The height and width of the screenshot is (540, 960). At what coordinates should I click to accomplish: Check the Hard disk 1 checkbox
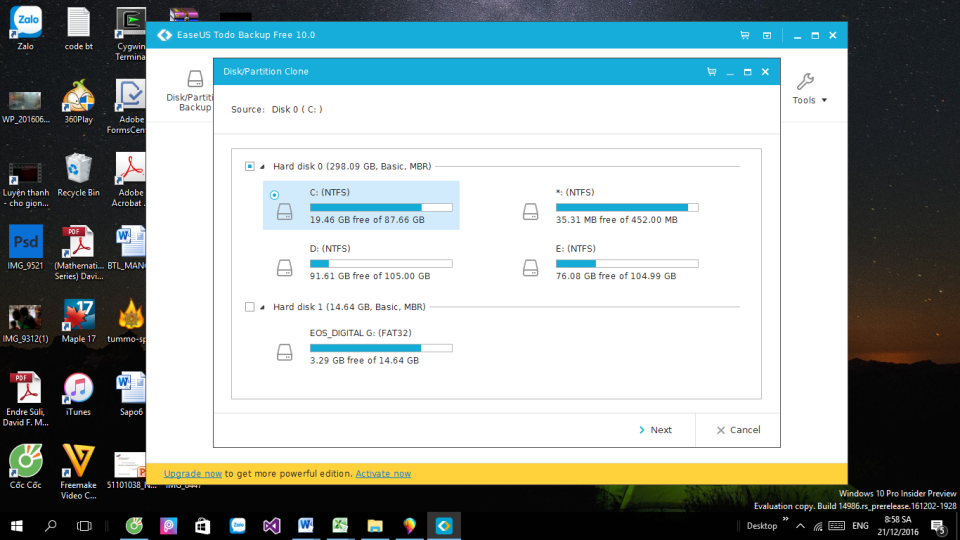pos(250,307)
